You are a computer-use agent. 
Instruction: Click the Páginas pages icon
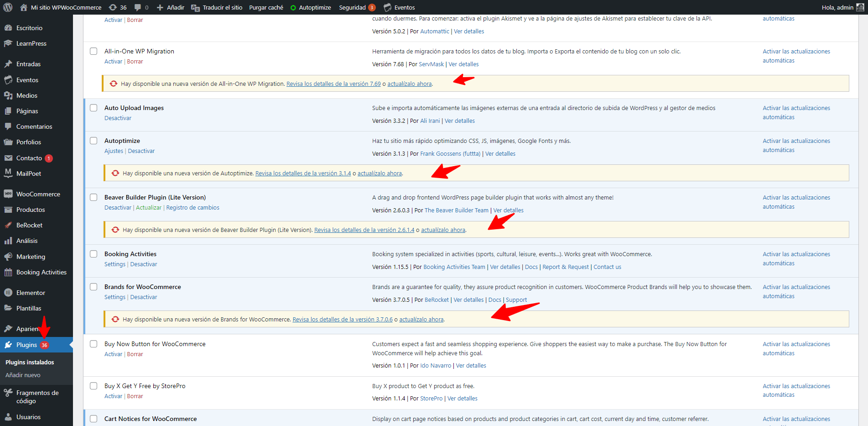[x=8, y=111]
